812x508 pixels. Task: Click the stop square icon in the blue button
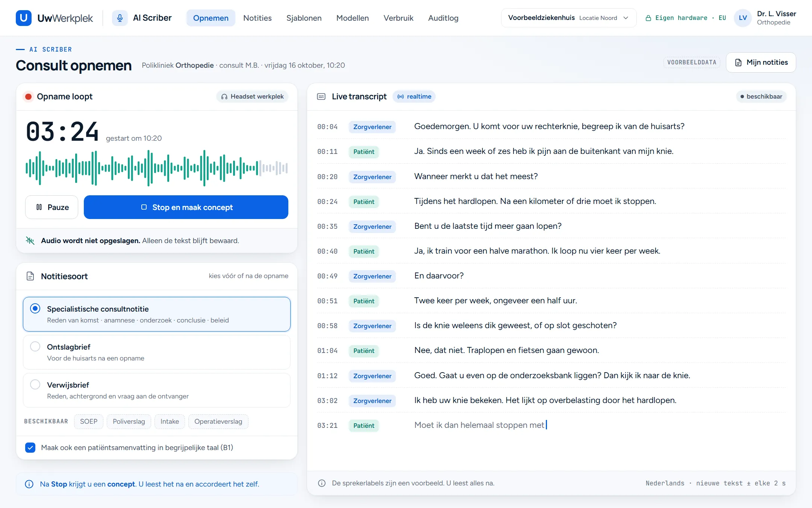tap(144, 207)
